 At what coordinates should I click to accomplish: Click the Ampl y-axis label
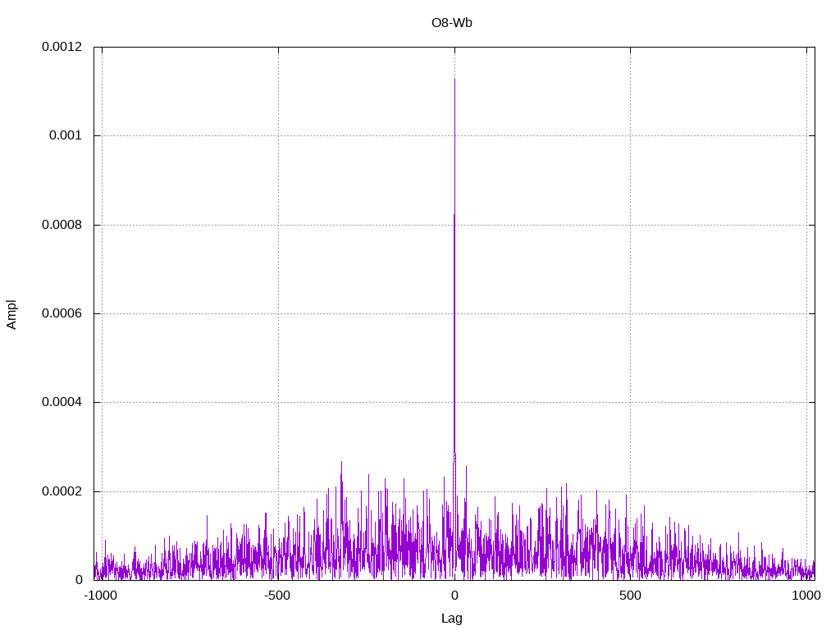pos(11,314)
